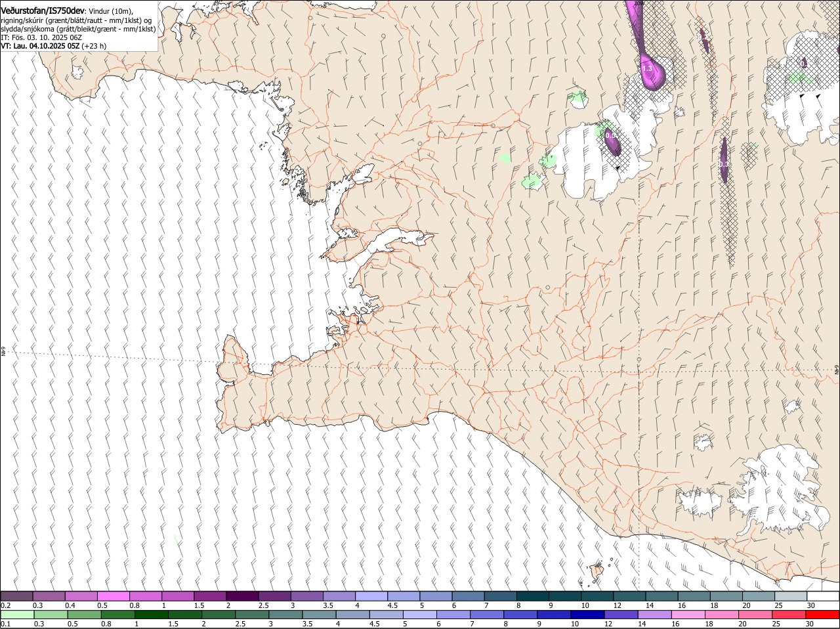Click the white swatch after 30 in upper legend

point(823,596)
